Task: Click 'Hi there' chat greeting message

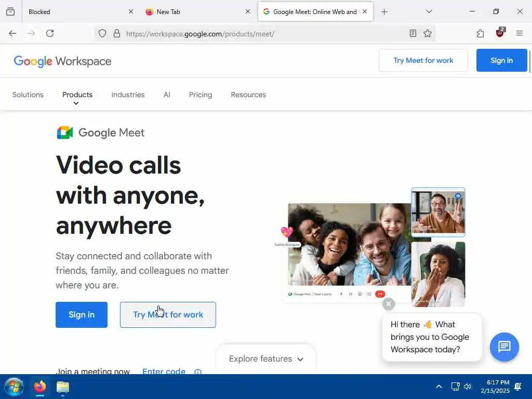Action: 432,337
